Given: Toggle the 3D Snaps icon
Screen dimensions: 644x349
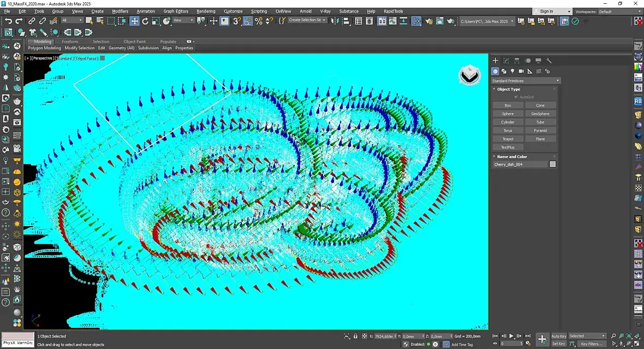Looking at the screenshot, I should (236, 21).
